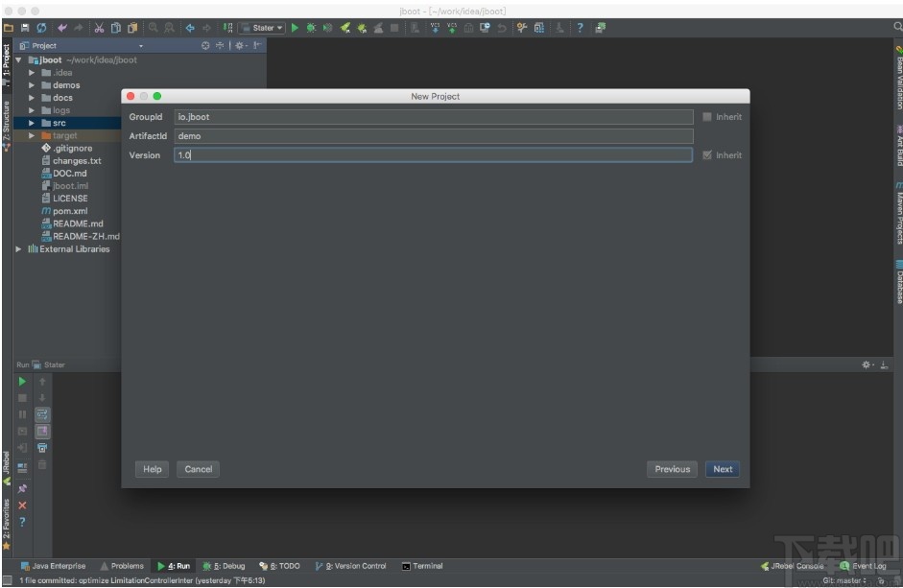Click Rerun green arrow in Run panel
The height and width of the screenshot is (588, 903).
pyautogui.click(x=22, y=381)
